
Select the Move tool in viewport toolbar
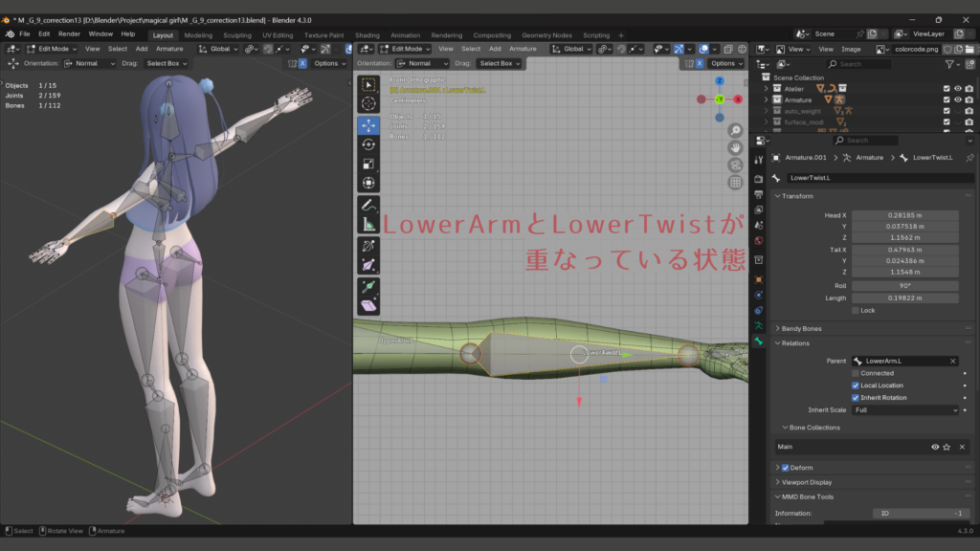[368, 124]
